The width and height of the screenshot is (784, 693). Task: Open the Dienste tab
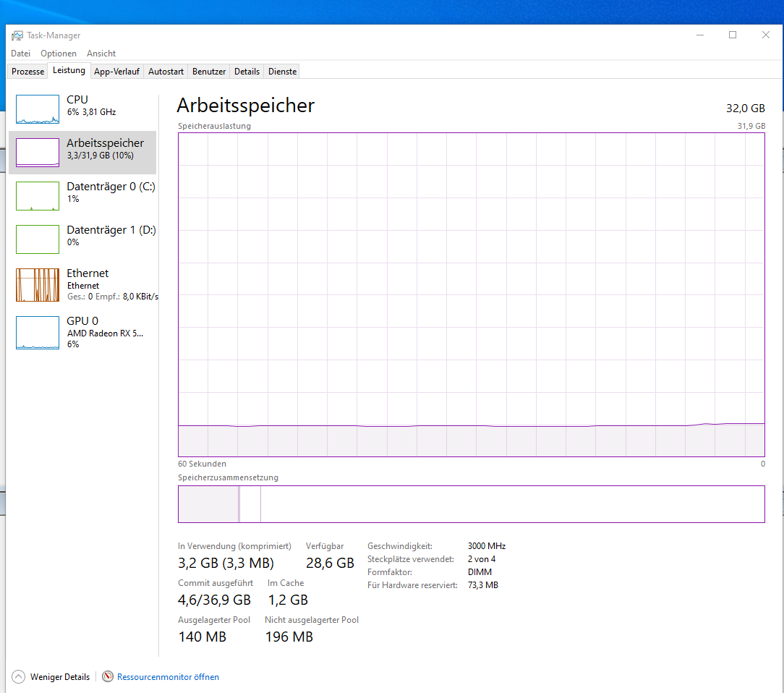click(x=283, y=72)
